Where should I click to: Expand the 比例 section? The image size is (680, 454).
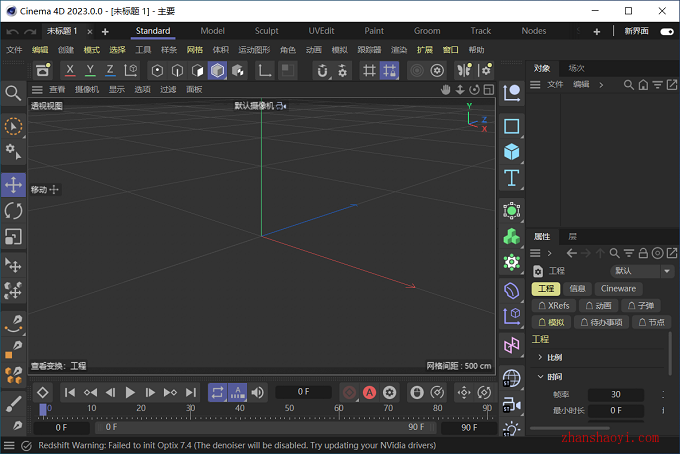click(540, 357)
